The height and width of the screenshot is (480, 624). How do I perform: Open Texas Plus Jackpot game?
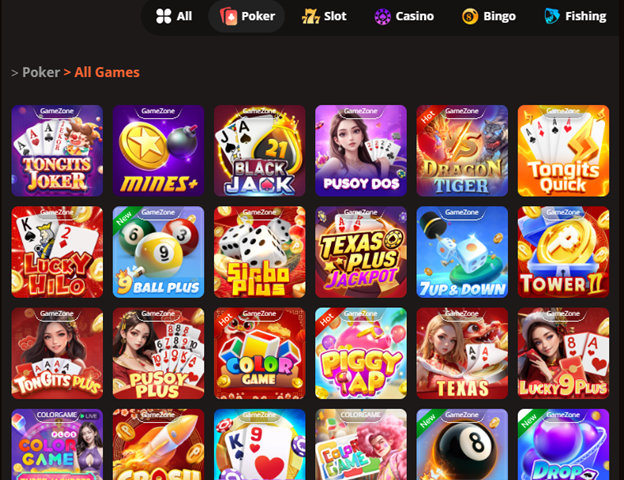tap(361, 252)
